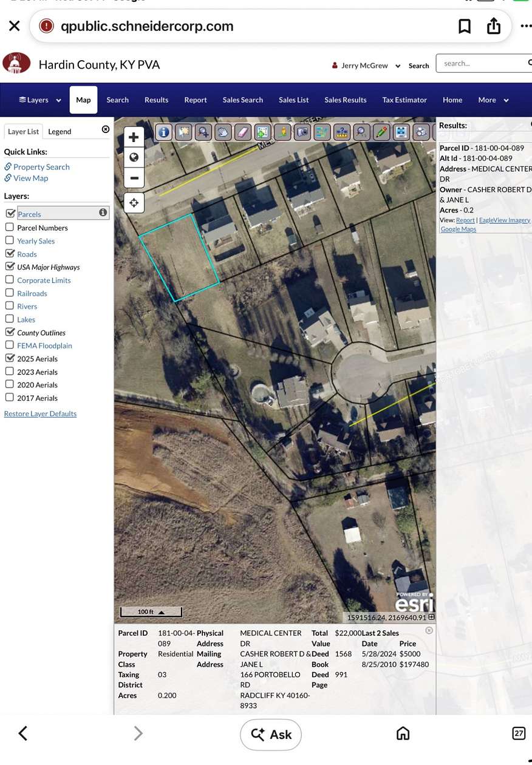
Task: Open Sales Search in nav bar
Action: (x=243, y=100)
